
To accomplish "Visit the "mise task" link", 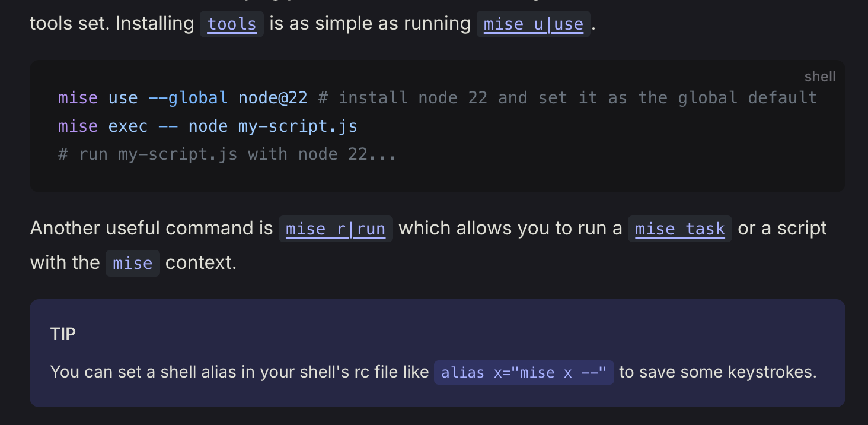I will 680,229.
